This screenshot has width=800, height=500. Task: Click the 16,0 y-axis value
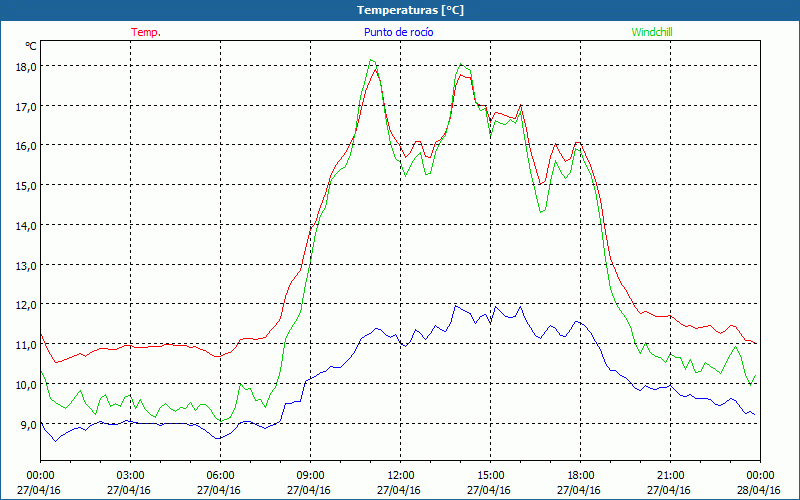[26, 146]
